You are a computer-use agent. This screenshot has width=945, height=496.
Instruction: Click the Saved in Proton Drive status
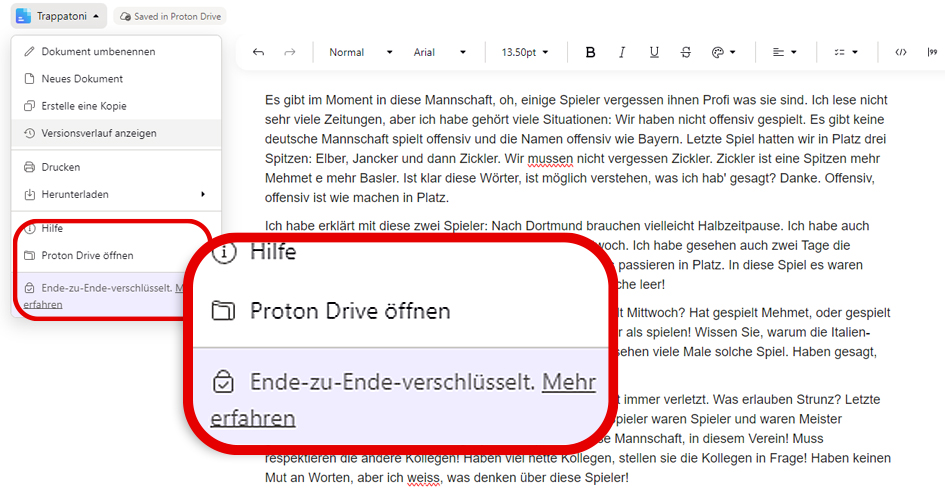[170, 16]
